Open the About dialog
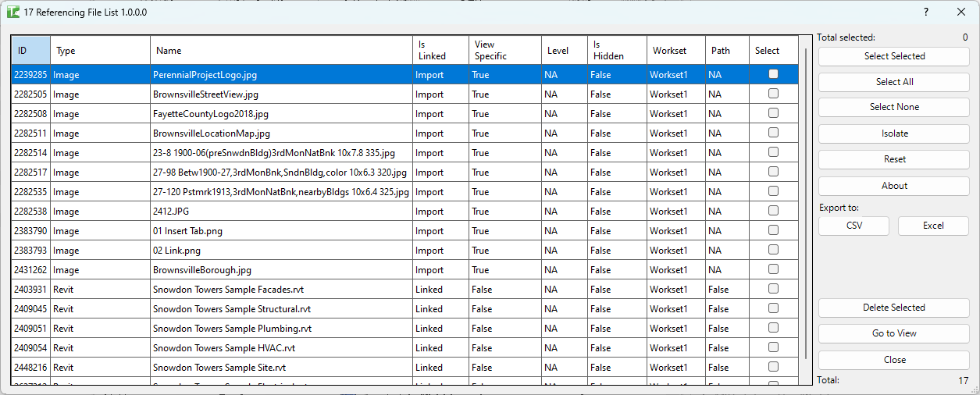This screenshot has width=980, height=395. (894, 186)
